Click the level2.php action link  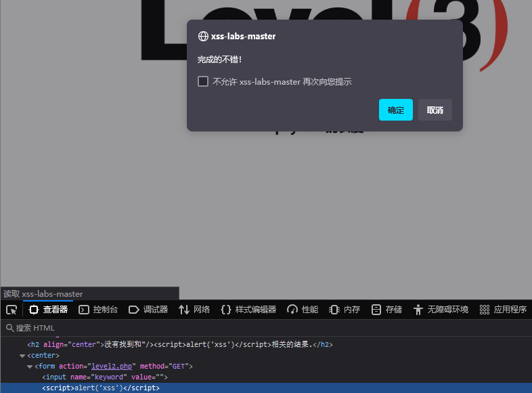pyautogui.click(x=113, y=367)
